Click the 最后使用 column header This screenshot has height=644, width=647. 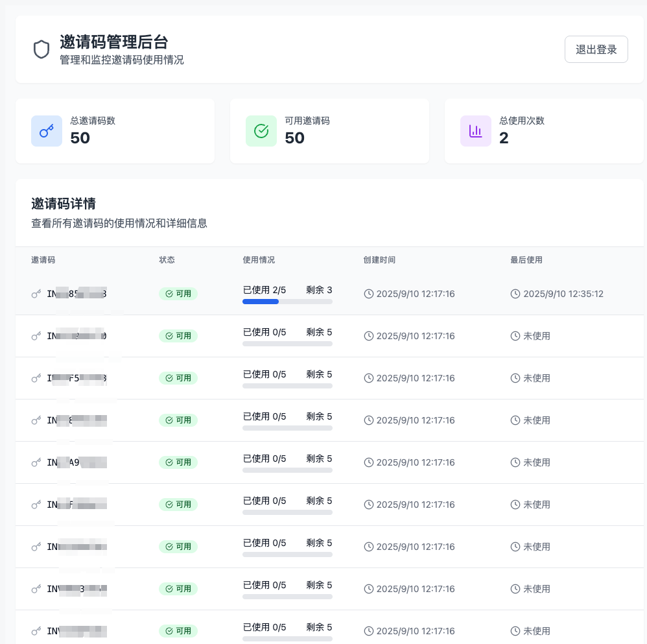coord(526,260)
